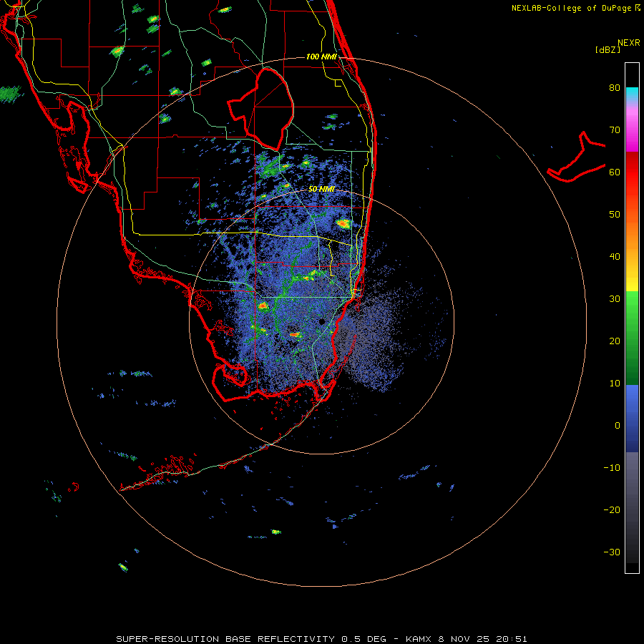Select the 70 value on the dBZ scale
This screenshot has height=644, width=644.
(x=615, y=130)
